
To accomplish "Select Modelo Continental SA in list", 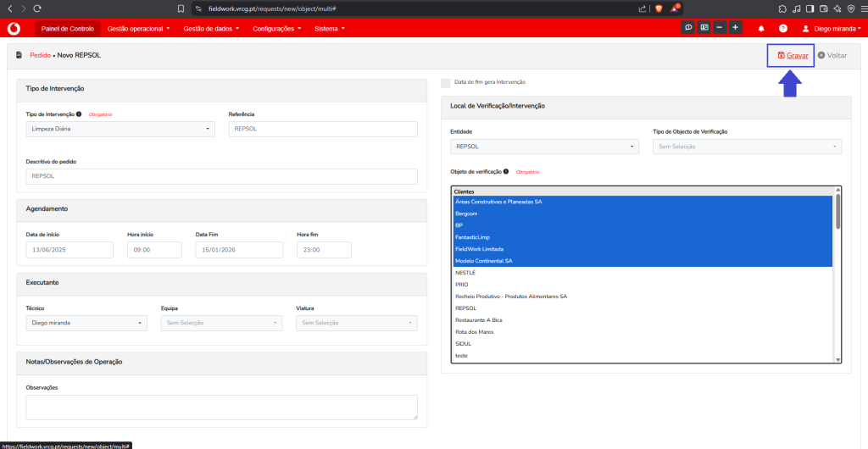I will (x=643, y=261).
